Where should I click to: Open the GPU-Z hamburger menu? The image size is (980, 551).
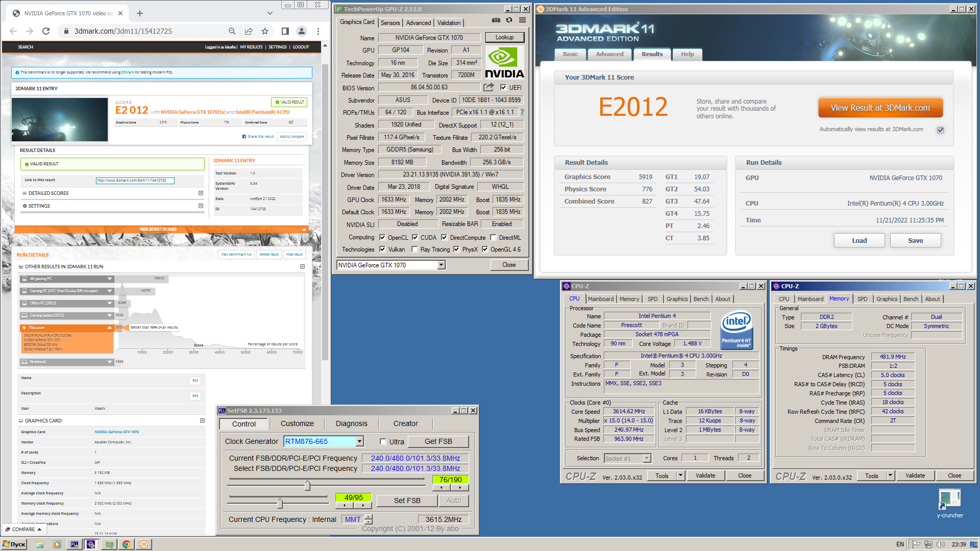[x=522, y=20]
